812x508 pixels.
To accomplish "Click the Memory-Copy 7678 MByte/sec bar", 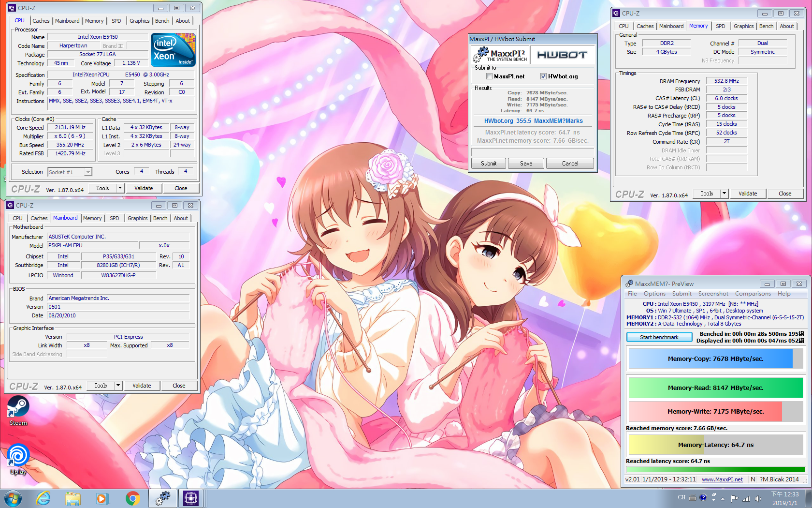I will tap(716, 359).
